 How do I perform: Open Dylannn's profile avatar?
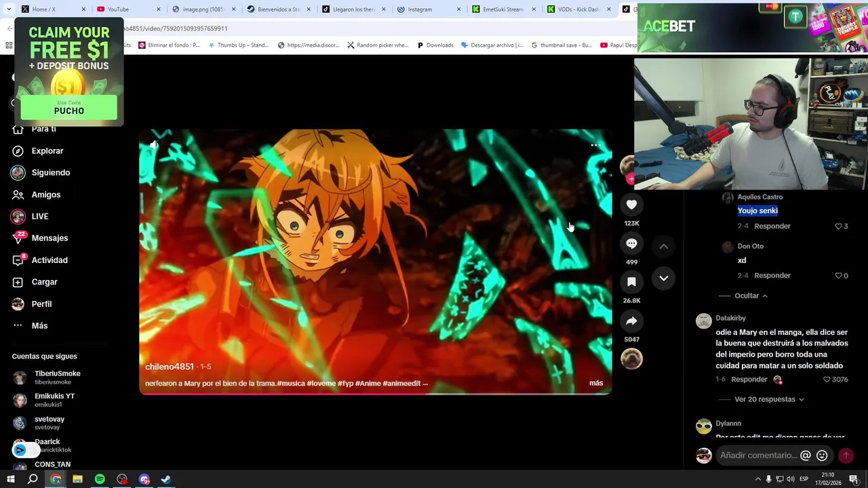coord(704,426)
